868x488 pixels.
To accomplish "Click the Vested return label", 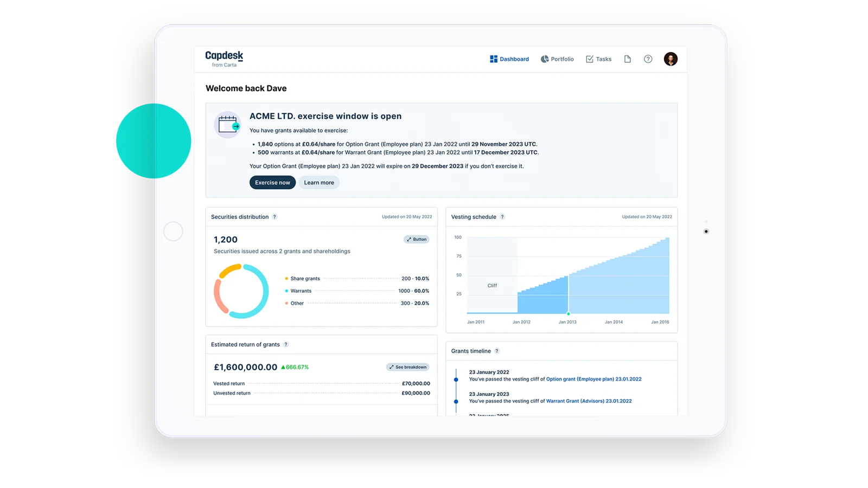I will tap(229, 383).
